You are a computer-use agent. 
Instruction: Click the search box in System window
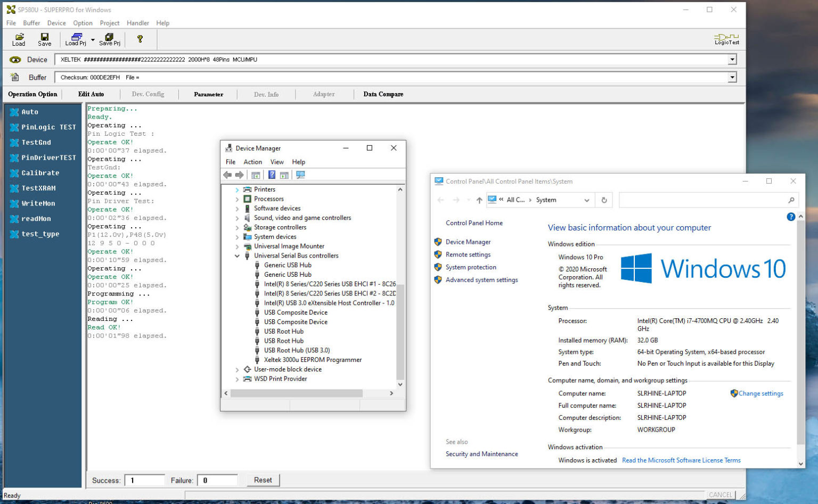708,200
